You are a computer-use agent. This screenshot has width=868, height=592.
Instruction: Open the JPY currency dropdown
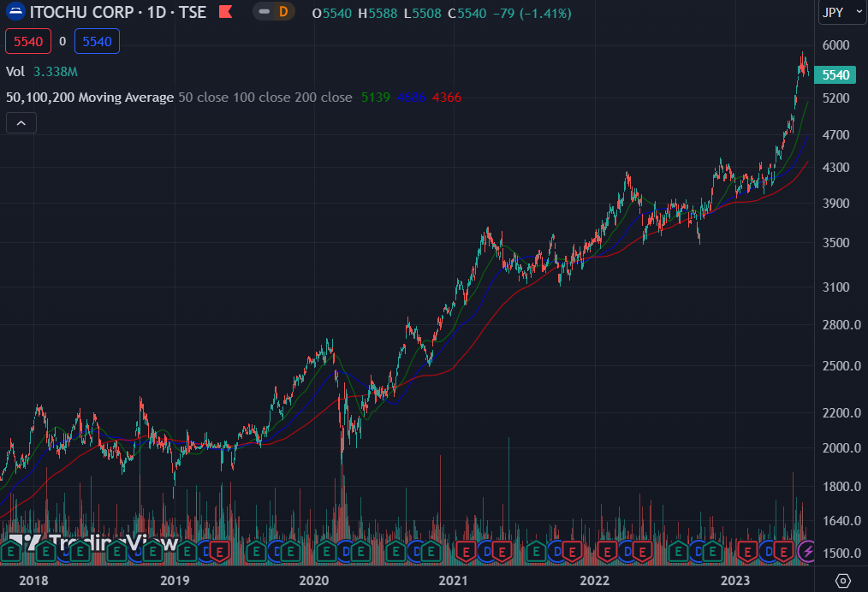coord(842,12)
